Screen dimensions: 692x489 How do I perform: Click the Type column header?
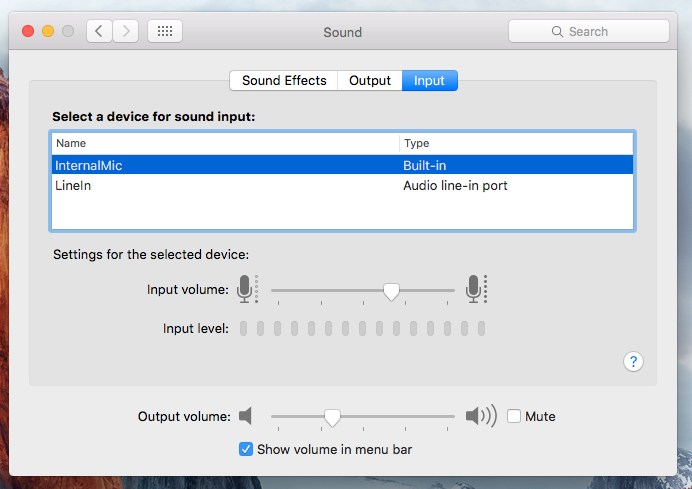pos(515,143)
